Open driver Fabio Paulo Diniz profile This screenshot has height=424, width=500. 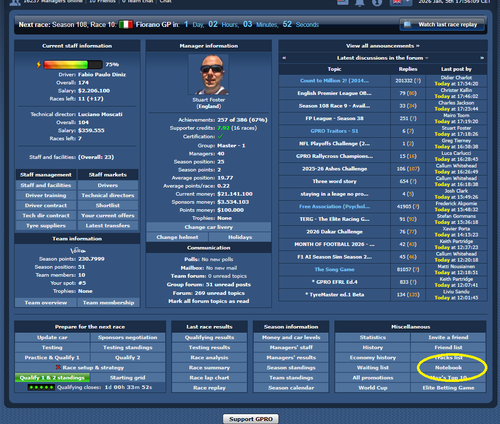(102, 75)
